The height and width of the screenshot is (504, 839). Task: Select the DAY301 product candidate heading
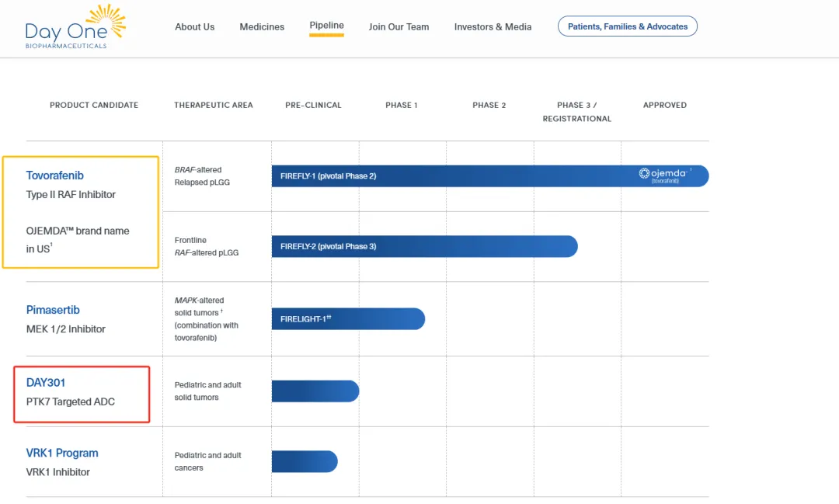click(46, 383)
